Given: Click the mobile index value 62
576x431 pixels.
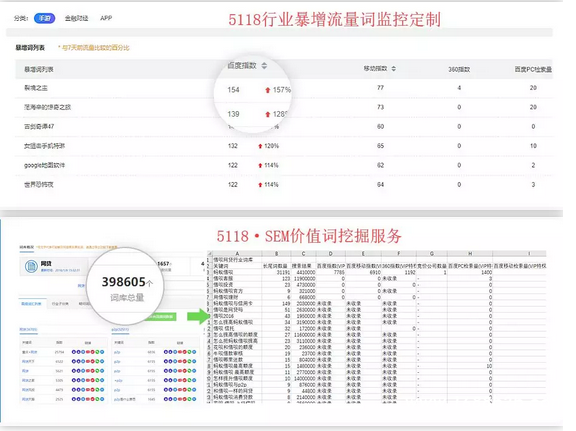Looking at the screenshot, I should (x=380, y=165).
